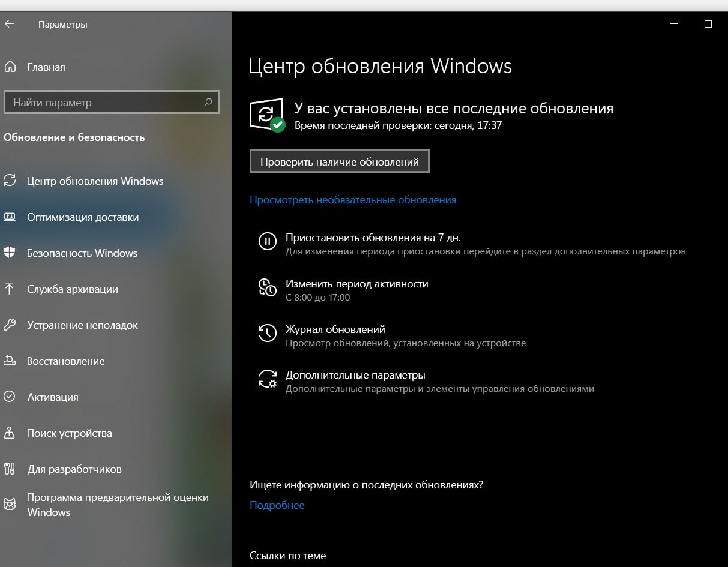Click Обновление и безопасность heading
This screenshot has height=567, width=728.
click(x=74, y=137)
